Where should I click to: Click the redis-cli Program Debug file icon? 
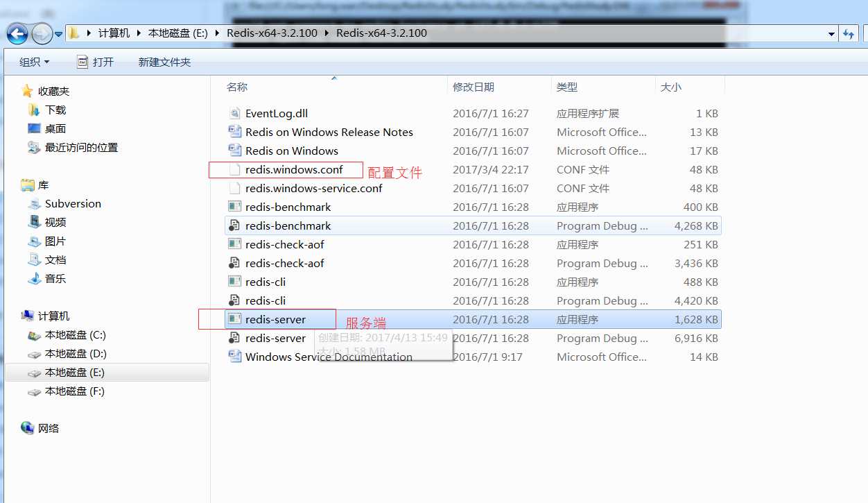234,300
